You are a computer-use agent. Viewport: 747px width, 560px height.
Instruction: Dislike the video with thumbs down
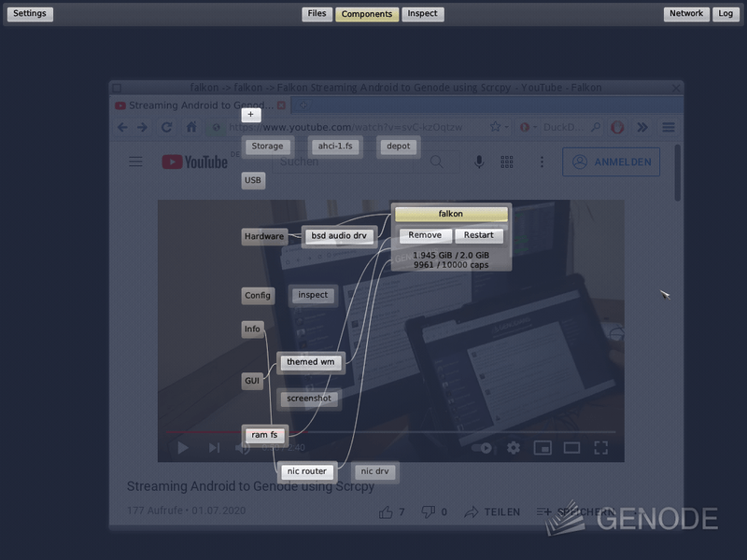[428, 511]
